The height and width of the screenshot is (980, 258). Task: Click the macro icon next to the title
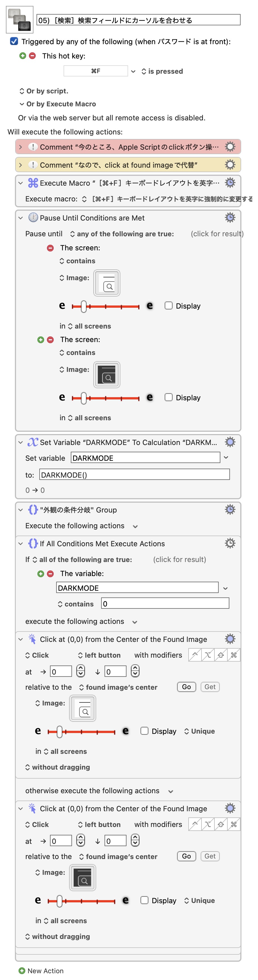tap(20, 20)
